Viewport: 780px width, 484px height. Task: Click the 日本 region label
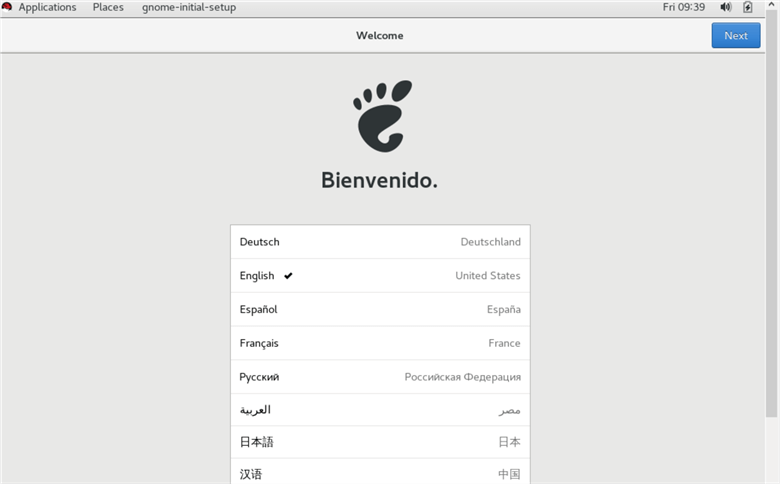509,442
